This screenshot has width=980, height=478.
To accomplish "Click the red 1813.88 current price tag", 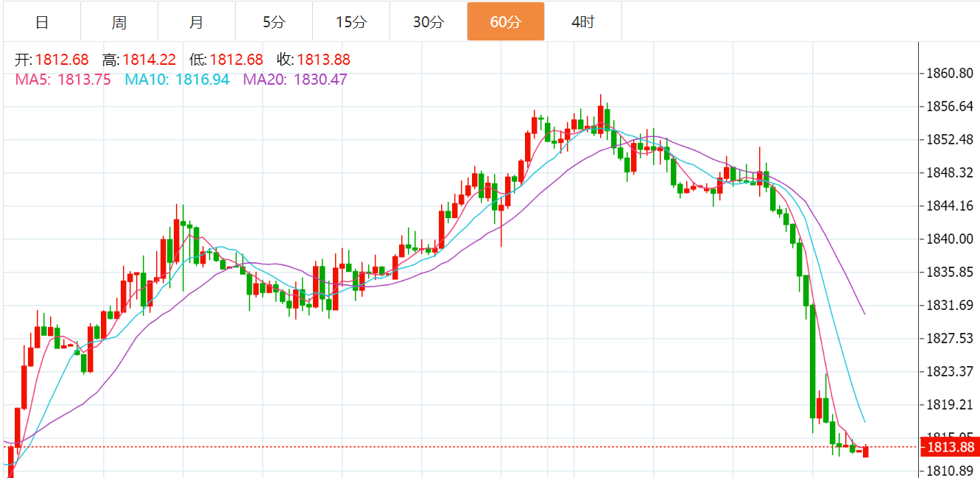I will [x=950, y=447].
